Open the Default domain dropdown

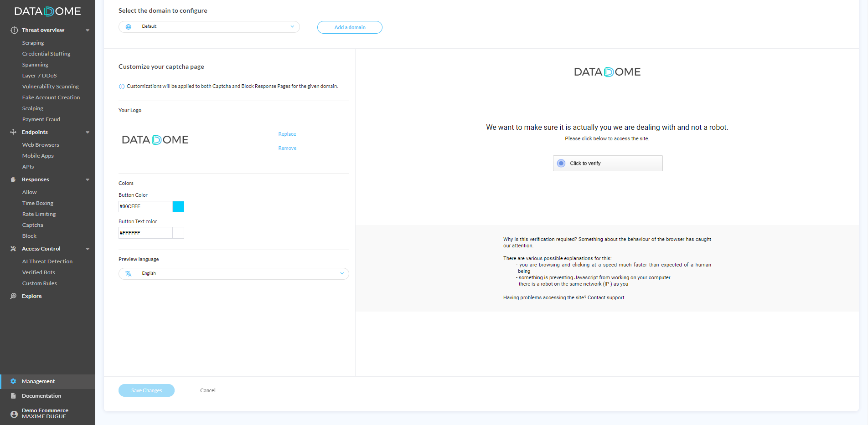[x=209, y=27]
